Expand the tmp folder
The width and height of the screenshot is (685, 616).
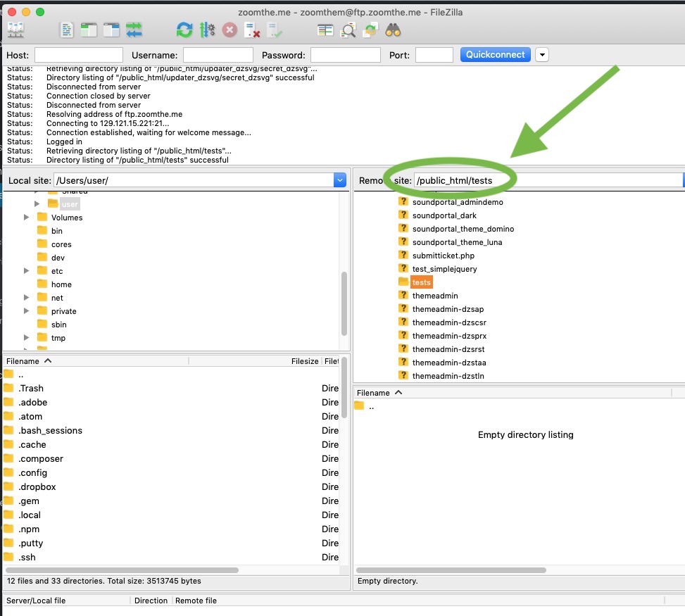tap(26, 338)
